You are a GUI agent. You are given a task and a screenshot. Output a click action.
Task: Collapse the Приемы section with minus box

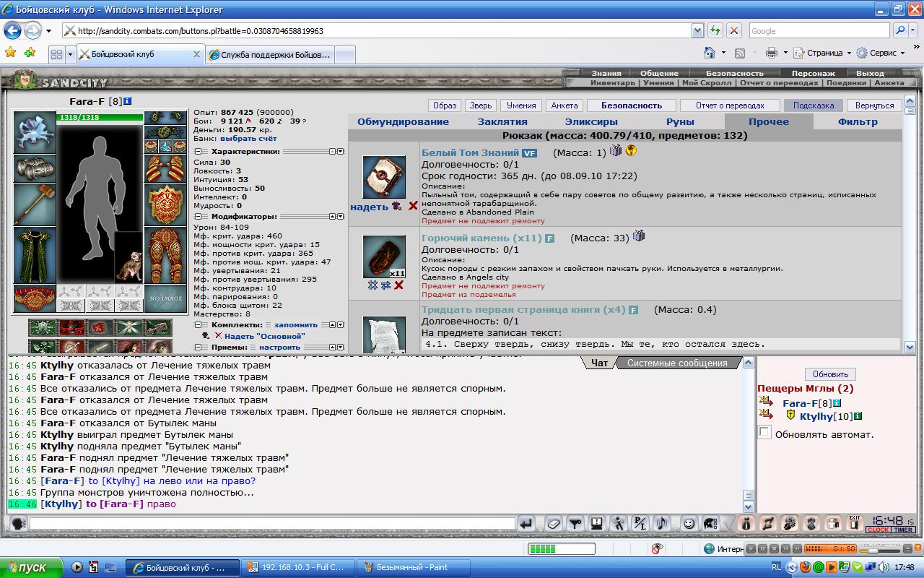[198, 348]
